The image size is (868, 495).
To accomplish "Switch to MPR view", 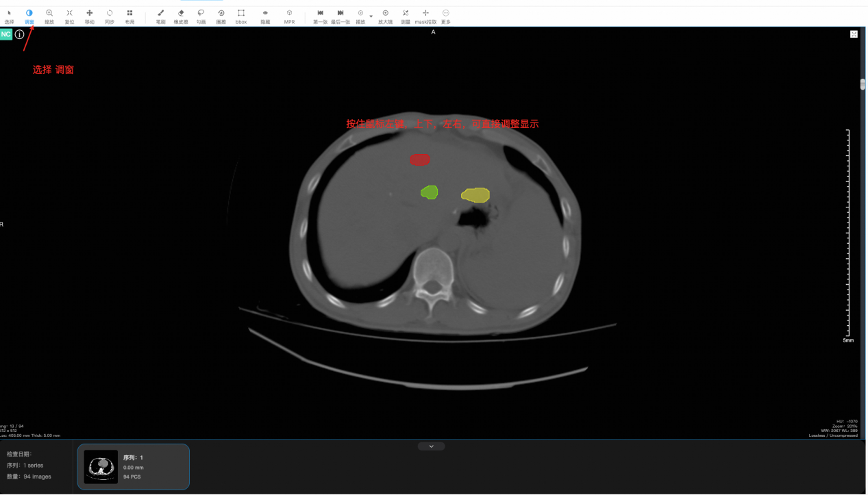I will point(289,16).
